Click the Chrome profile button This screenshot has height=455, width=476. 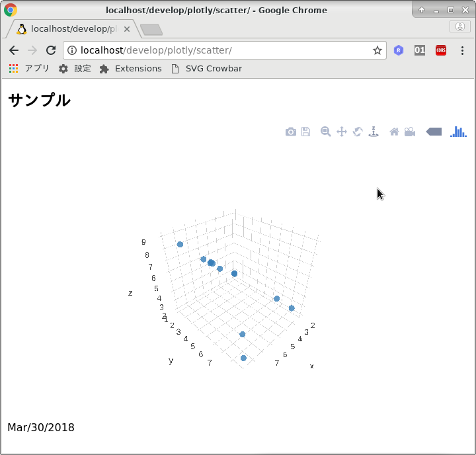pos(460,26)
